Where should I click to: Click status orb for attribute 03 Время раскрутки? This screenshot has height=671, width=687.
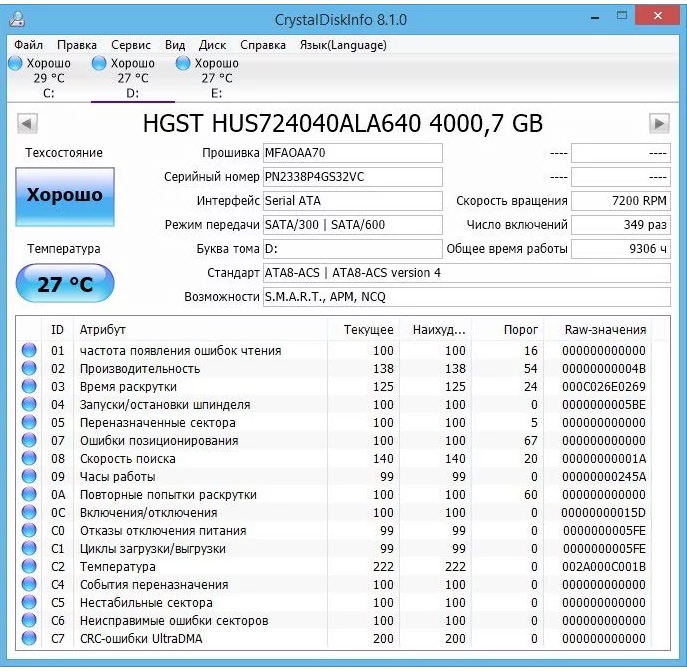(29, 386)
